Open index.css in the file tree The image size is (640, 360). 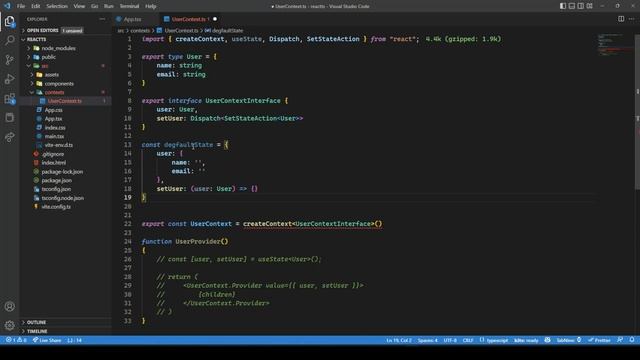(65, 128)
